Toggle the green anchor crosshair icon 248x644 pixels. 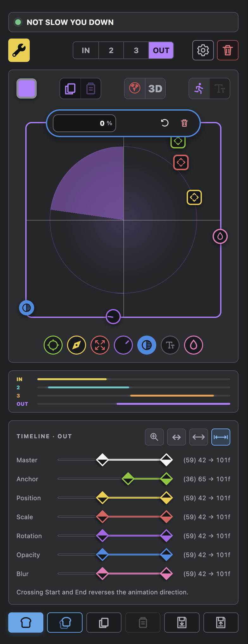point(53,345)
